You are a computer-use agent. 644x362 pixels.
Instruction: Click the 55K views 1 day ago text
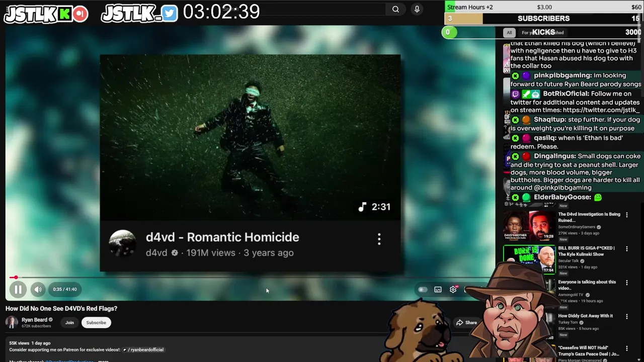(30, 343)
